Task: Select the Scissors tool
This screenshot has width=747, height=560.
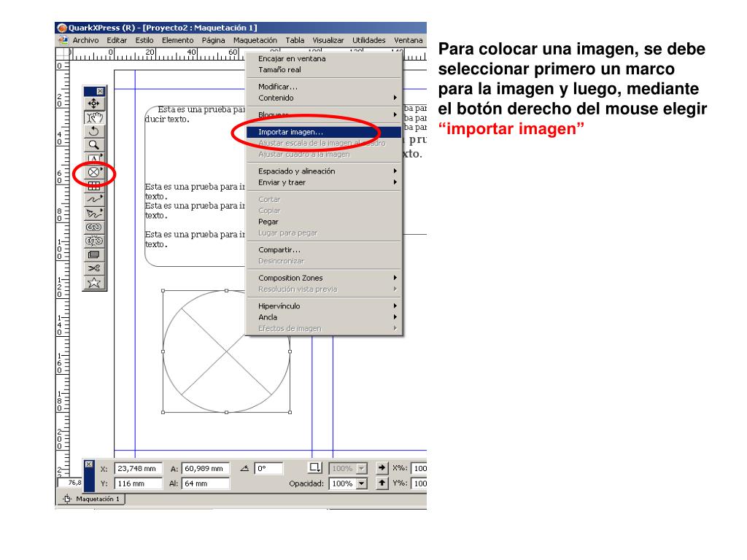Action: pos(94,268)
